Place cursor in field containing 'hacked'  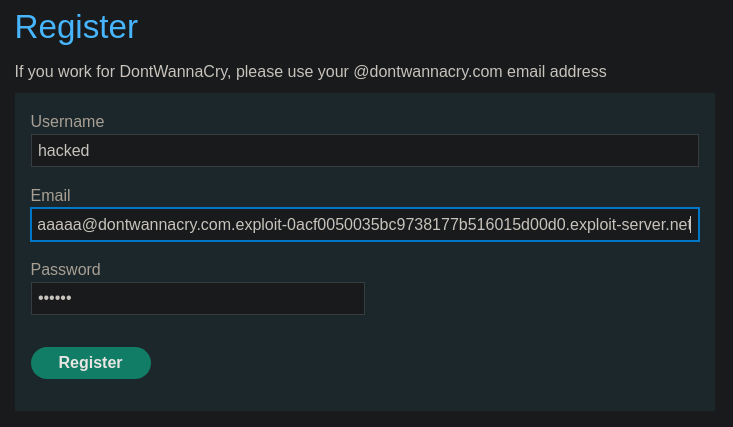pyautogui.click(x=364, y=151)
